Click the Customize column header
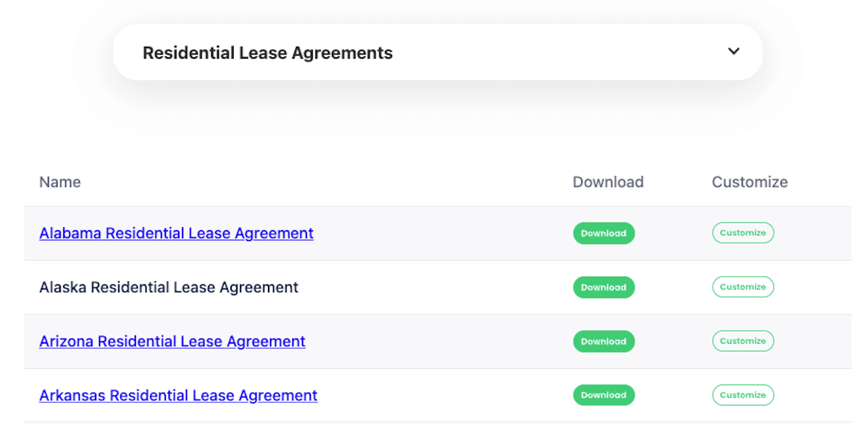Viewport: 868px width, 424px height. pyautogui.click(x=749, y=182)
